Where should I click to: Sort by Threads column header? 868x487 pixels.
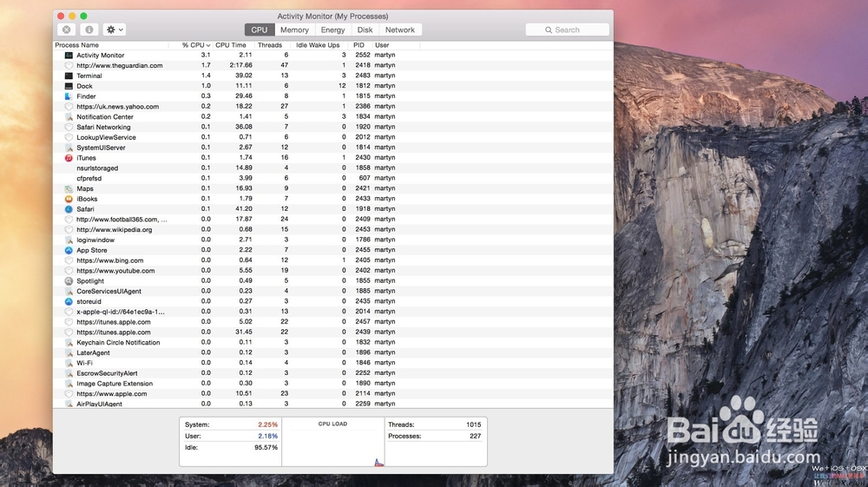(270, 45)
